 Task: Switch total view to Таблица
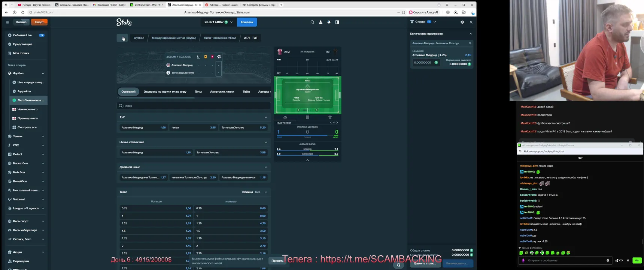[x=247, y=192]
